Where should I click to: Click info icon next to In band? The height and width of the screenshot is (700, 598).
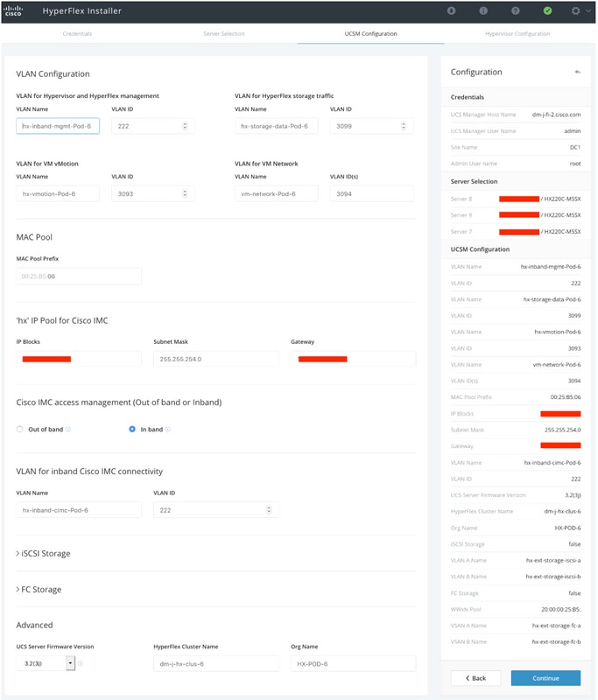point(168,430)
